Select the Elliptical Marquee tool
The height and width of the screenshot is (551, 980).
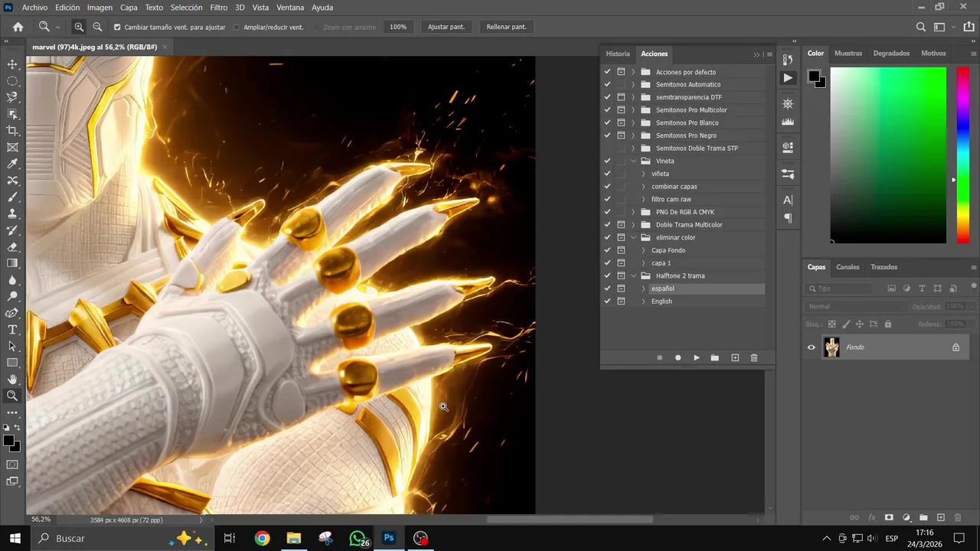click(12, 81)
